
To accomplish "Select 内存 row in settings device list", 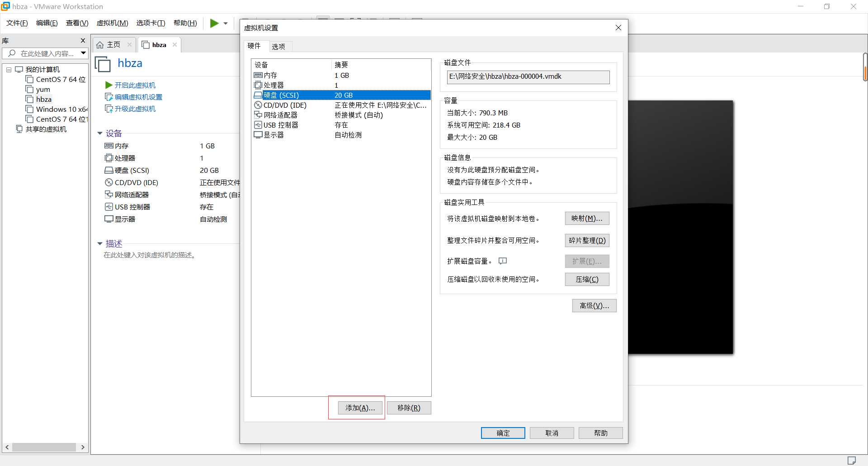I will (x=341, y=76).
